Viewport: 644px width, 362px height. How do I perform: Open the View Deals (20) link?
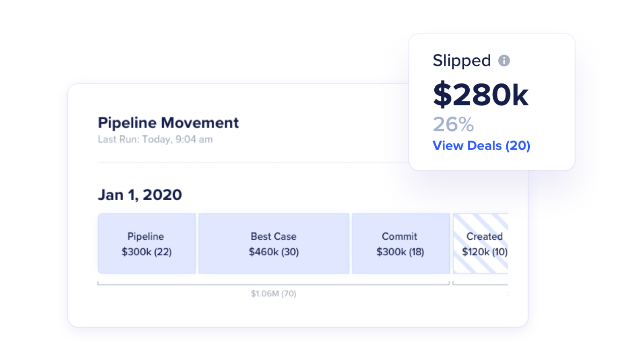click(x=481, y=146)
